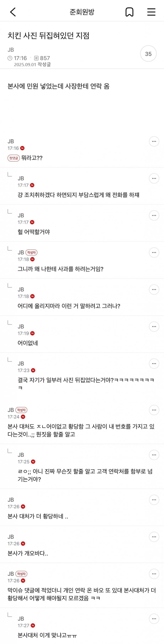Tap the 857 작성글 post count
The image size is (164, 644).
point(42,58)
